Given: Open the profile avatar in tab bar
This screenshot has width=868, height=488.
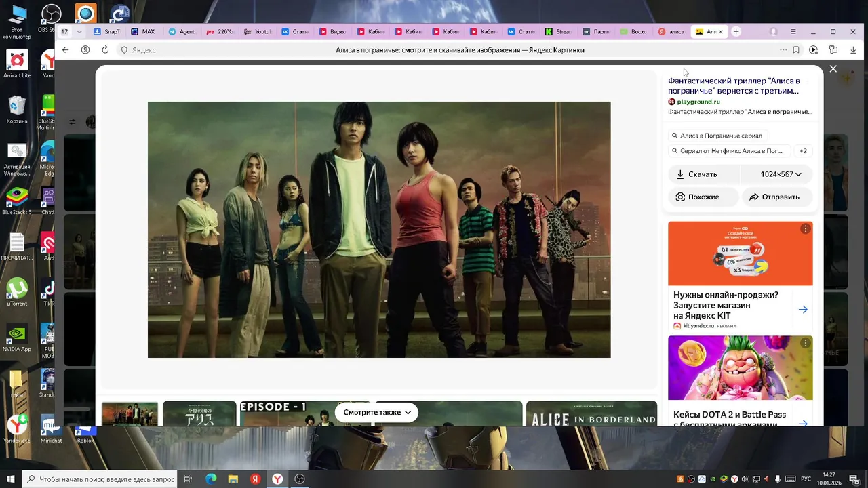Looking at the screenshot, I should (x=773, y=32).
